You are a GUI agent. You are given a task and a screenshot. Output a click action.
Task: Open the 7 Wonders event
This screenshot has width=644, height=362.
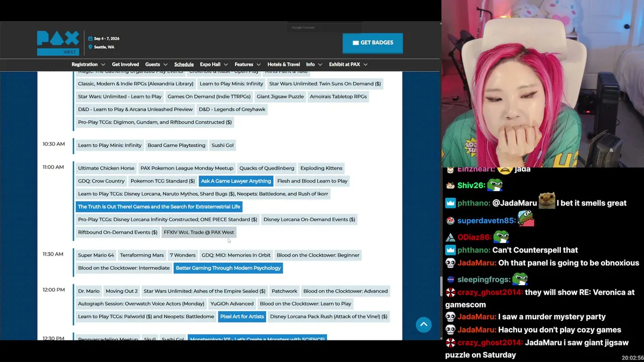[183, 255]
